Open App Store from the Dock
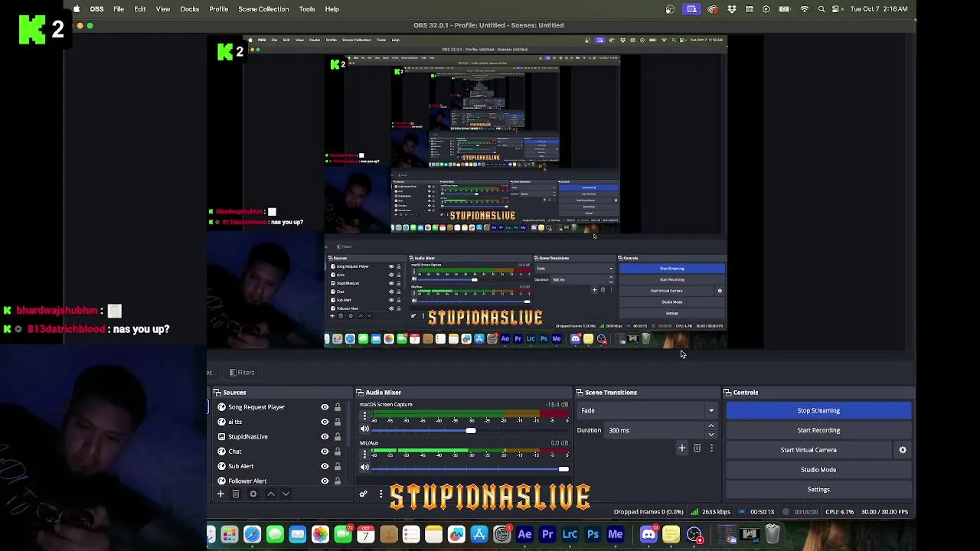980x551 pixels. coord(479,534)
